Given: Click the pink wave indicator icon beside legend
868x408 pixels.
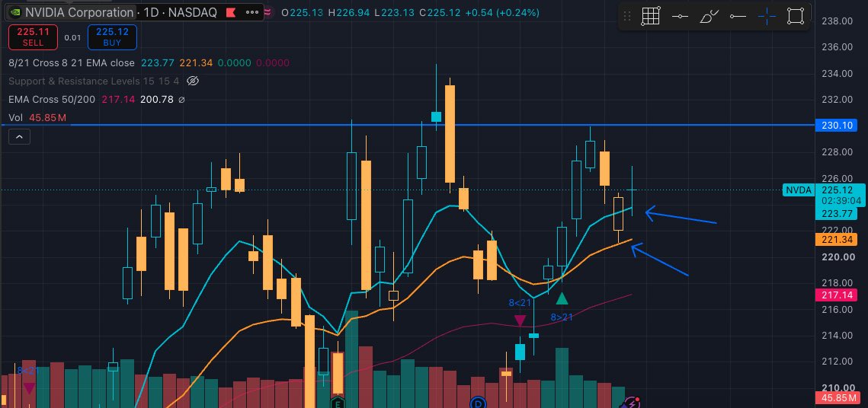Looking at the screenshot, I should [269, 11].
